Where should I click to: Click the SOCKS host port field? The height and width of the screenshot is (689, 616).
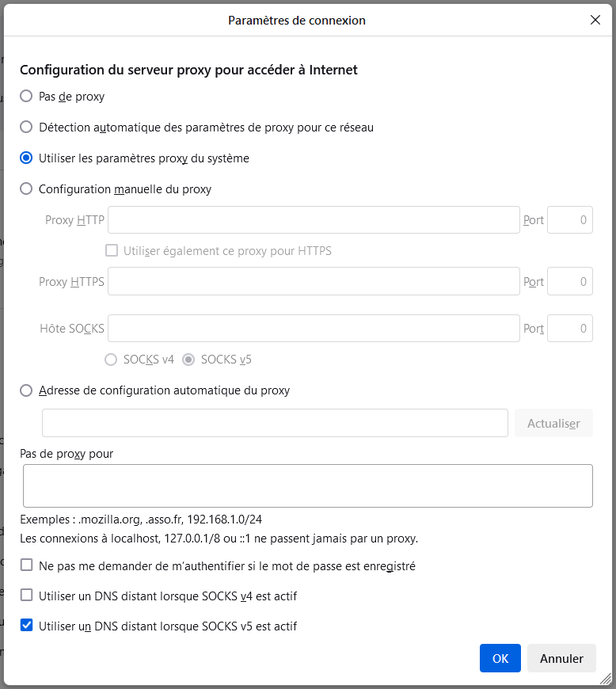point(570,328)
